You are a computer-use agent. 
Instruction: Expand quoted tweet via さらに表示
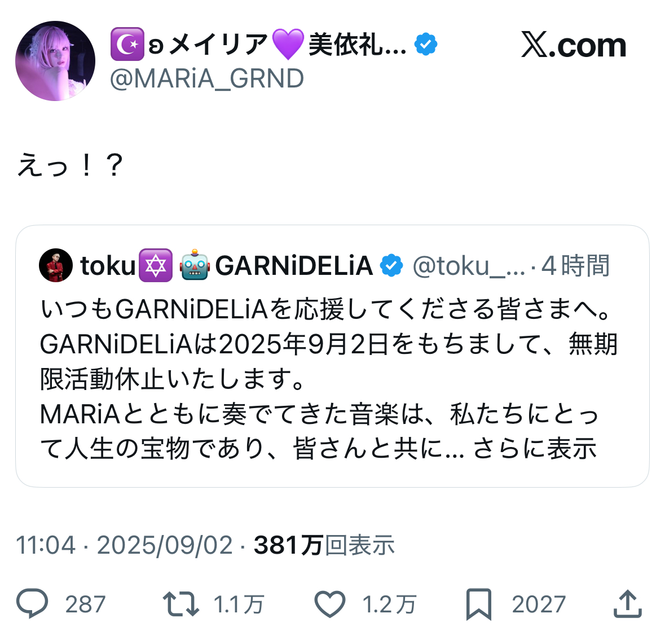(535, 449)
